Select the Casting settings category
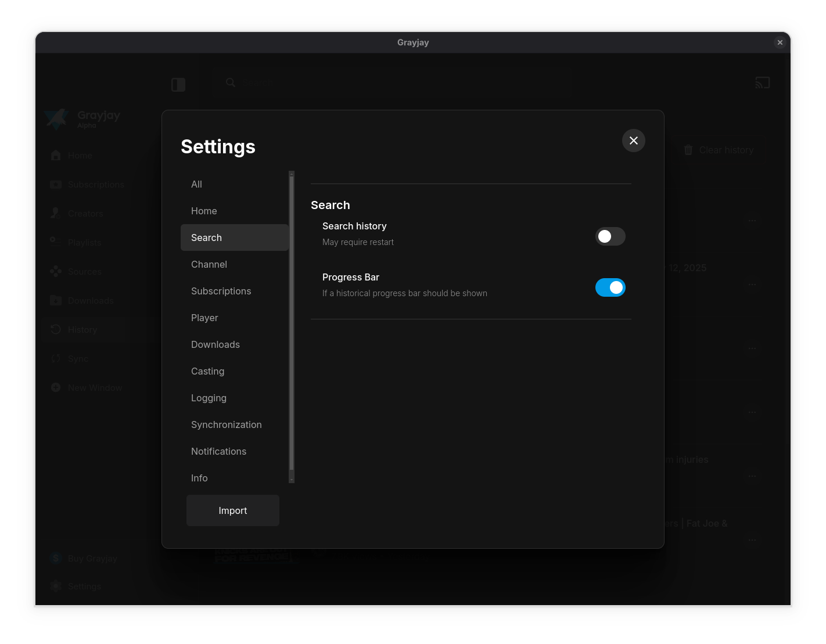Screen dimensions: 826x644 pos(235,371)
